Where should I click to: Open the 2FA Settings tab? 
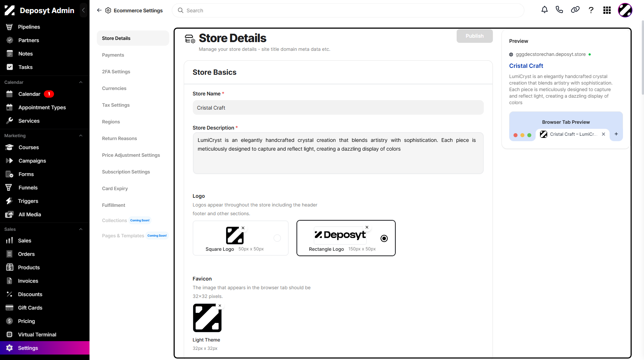point(116,71)
